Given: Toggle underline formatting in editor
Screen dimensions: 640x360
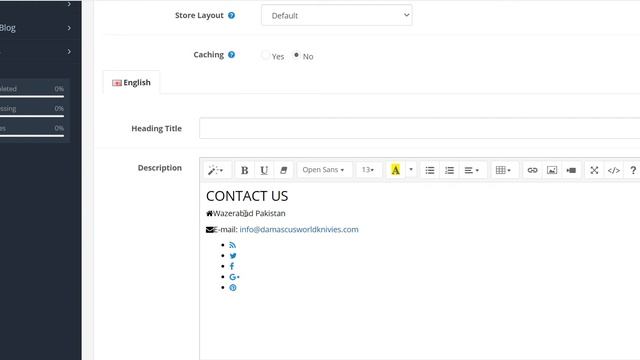Looking at the screenshot, I should (264, 170).
